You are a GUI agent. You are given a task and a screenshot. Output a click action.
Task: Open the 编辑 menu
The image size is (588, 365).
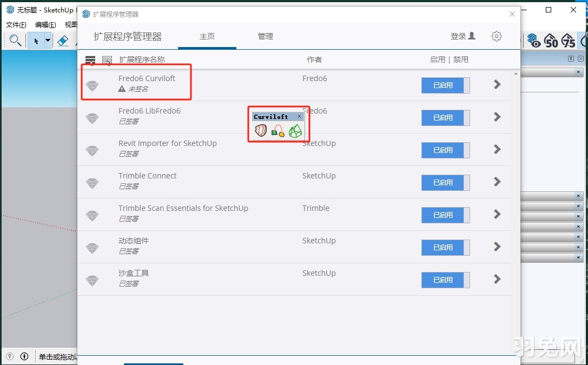pyautogui.click(x=45, y=24)
